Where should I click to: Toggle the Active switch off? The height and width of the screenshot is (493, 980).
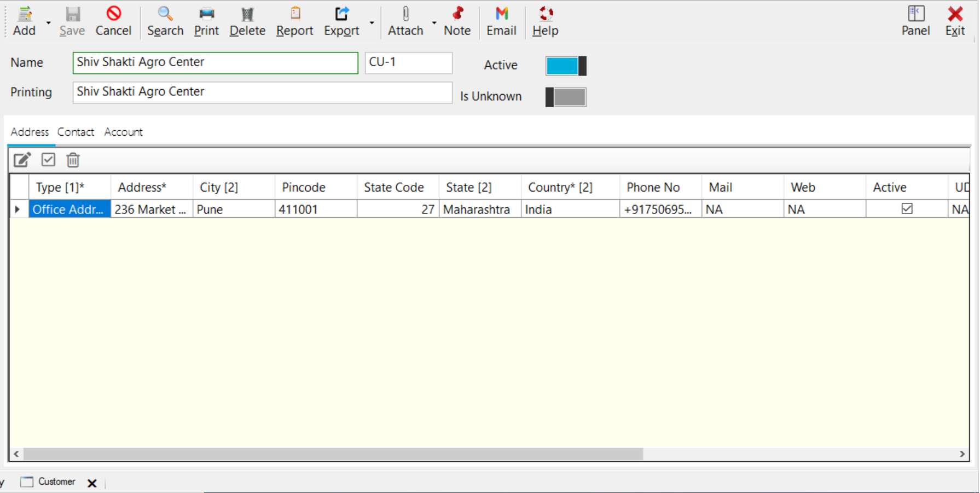[566, 65]
